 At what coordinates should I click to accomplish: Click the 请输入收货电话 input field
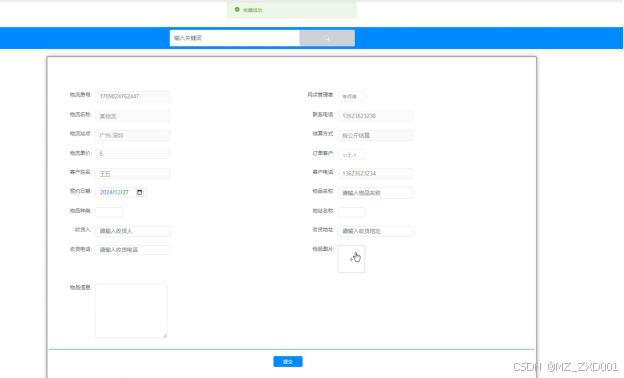133,250
